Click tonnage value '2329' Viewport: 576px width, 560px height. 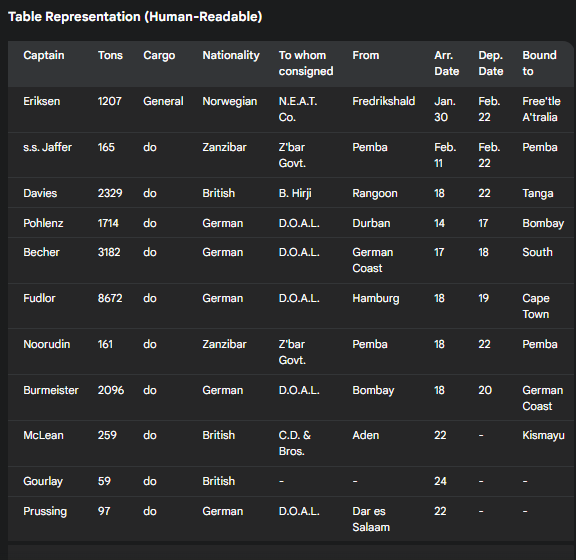point(110,193)
